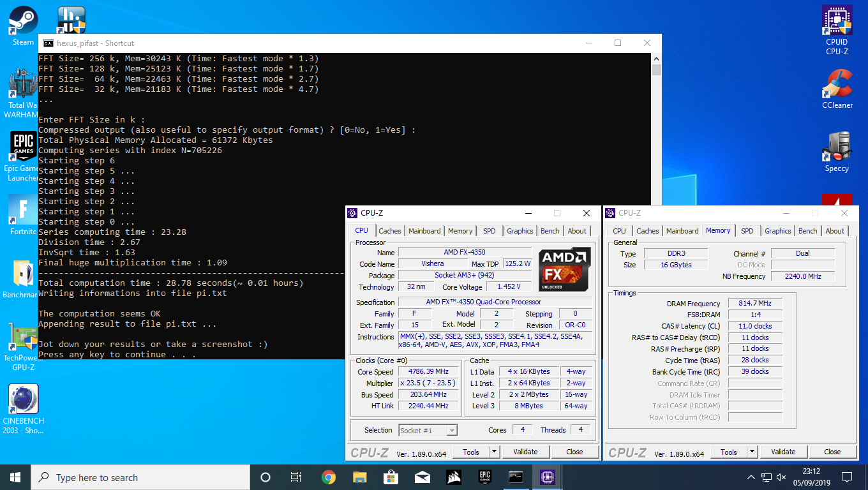
Task: Click the hexus_pifast console title icon
Action: [48, 43]
